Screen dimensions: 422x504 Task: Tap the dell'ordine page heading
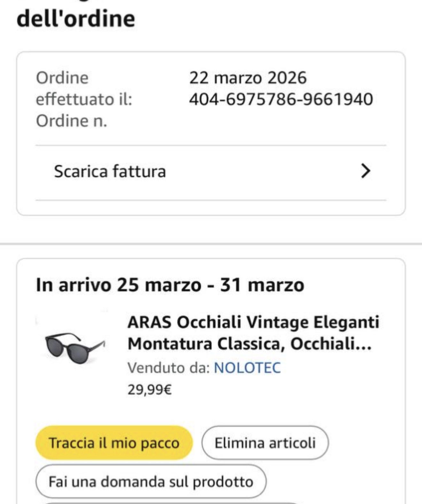coord(76,19)
